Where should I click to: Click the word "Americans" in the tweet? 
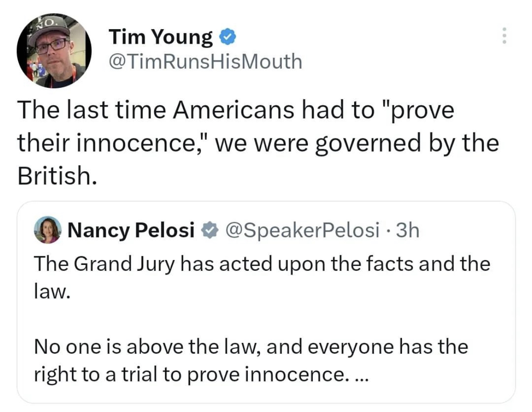[233, 110]
